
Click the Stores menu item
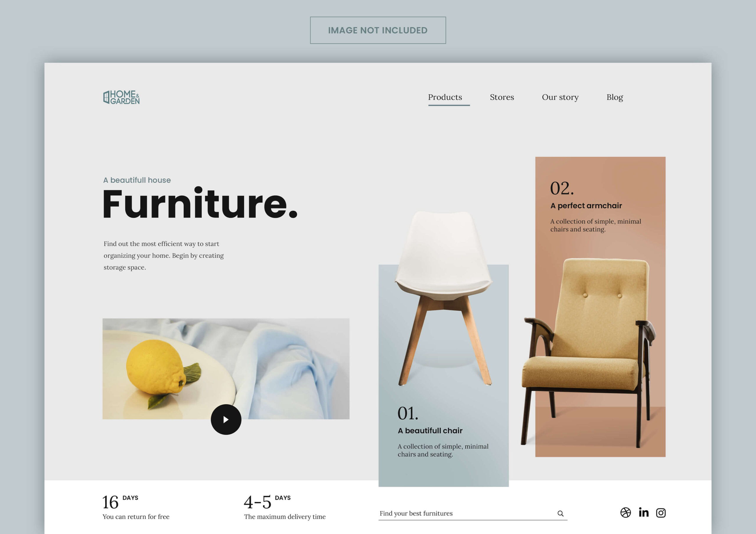tap(502, 97)
